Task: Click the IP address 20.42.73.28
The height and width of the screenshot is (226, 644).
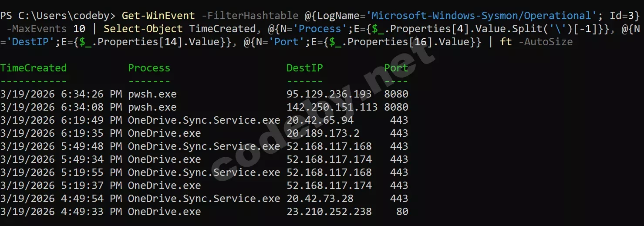Action: point(320,199)
